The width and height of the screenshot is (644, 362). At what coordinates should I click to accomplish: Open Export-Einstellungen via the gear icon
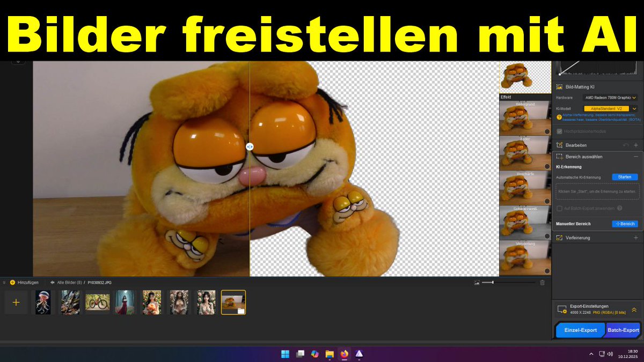(x=565, y=312)
